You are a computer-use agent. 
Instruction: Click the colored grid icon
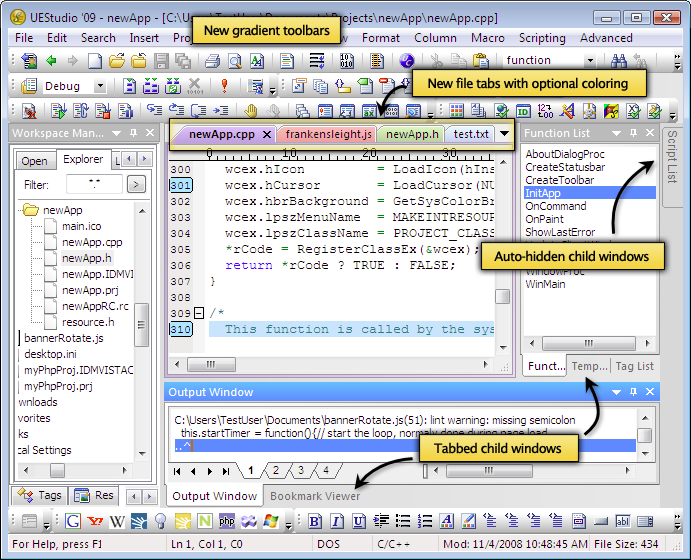(x=456, y=111)
